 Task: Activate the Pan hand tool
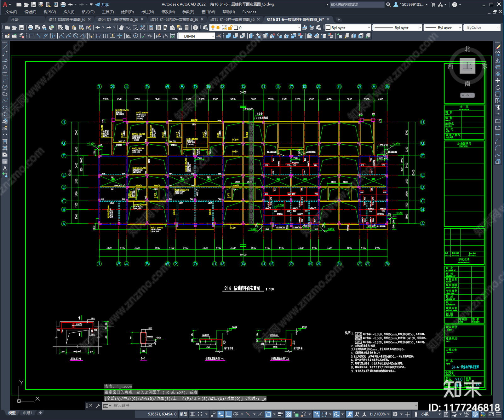[121, 28]
